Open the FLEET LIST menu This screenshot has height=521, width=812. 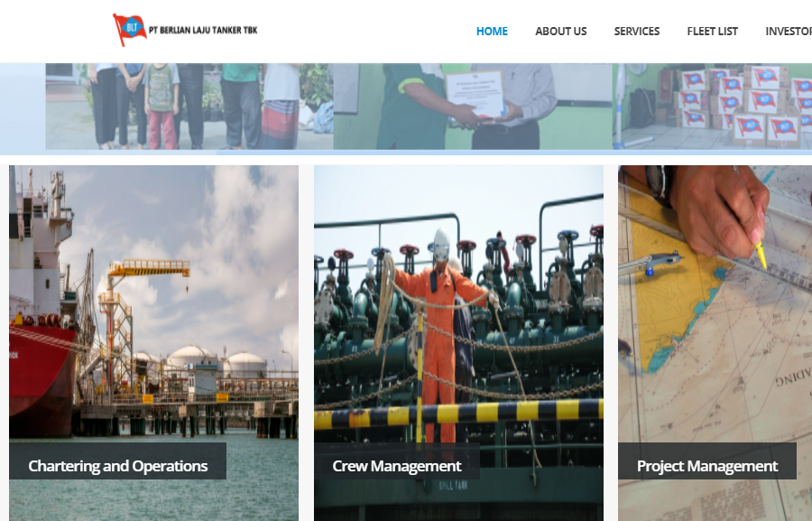click(712, 31)
